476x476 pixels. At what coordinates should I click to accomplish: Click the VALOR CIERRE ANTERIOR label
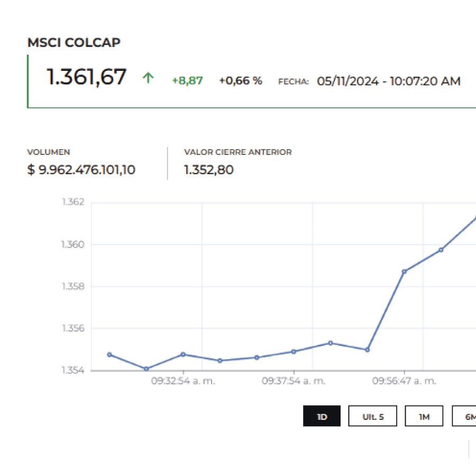pos(237,152)
